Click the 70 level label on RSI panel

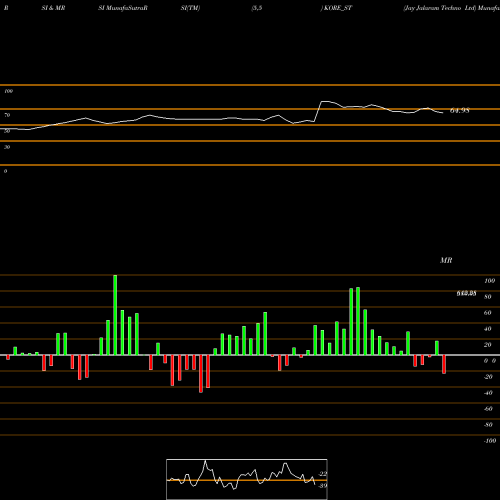point(7,115)
